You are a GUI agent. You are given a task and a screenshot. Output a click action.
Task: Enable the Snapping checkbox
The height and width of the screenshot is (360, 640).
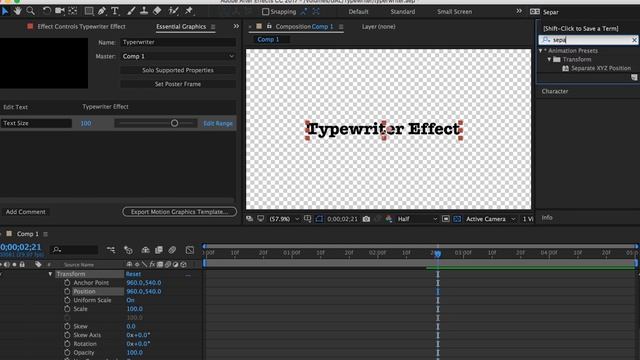click(x=265, y=12)
